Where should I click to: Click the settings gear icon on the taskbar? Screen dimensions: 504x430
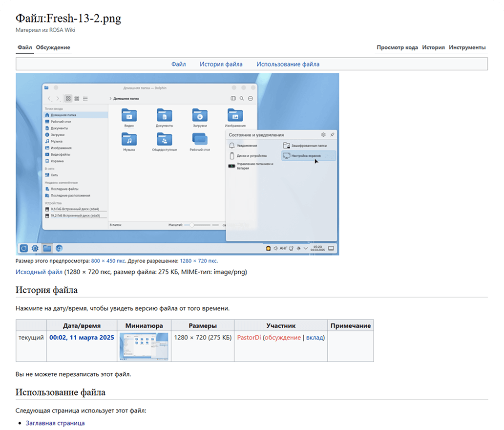click(35, 248)
